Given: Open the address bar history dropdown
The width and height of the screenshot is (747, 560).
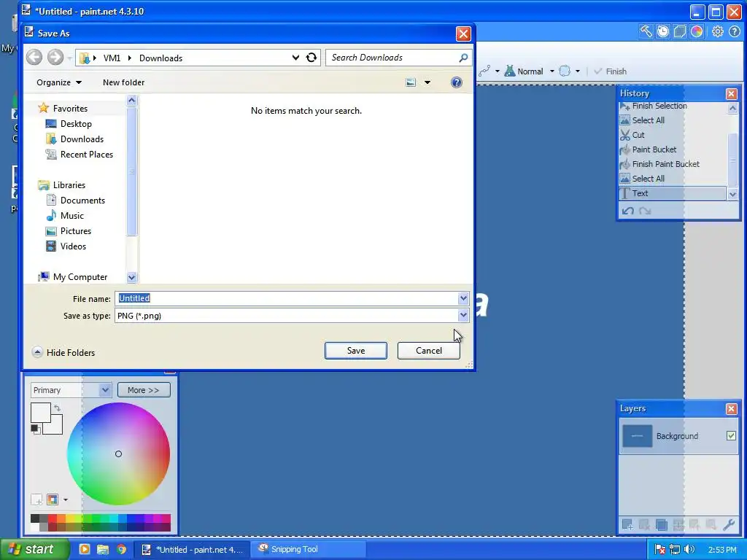Looking at the screenshot, I should pos(296,58).
